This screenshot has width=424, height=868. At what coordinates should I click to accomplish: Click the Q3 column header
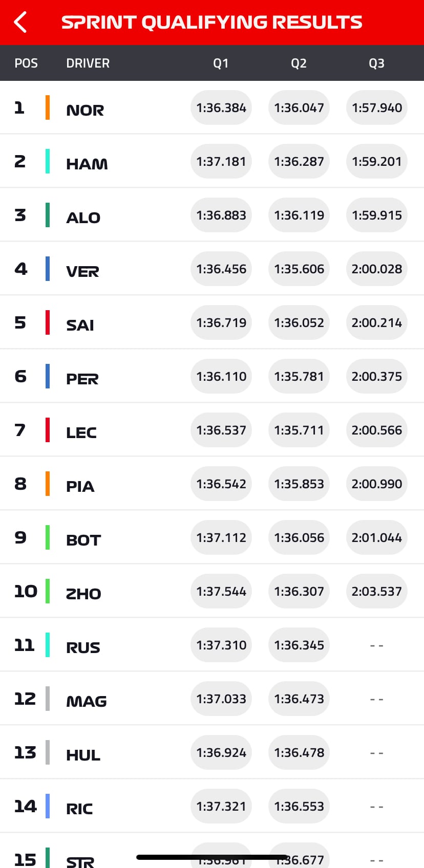[377, 63]
